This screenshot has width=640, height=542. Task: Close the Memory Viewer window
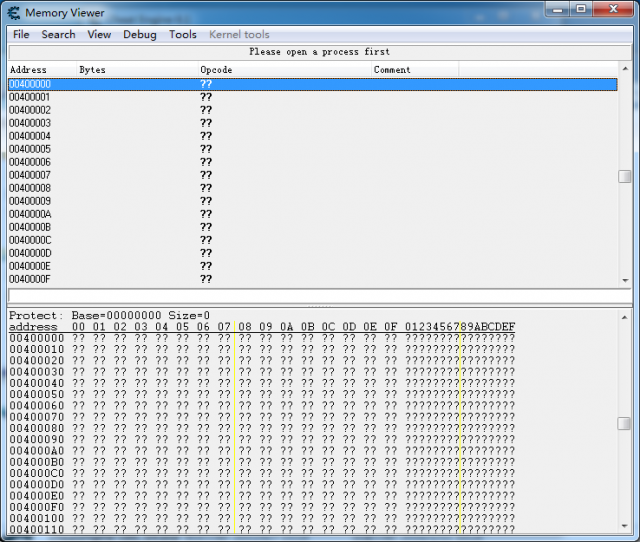pos(613,9)
